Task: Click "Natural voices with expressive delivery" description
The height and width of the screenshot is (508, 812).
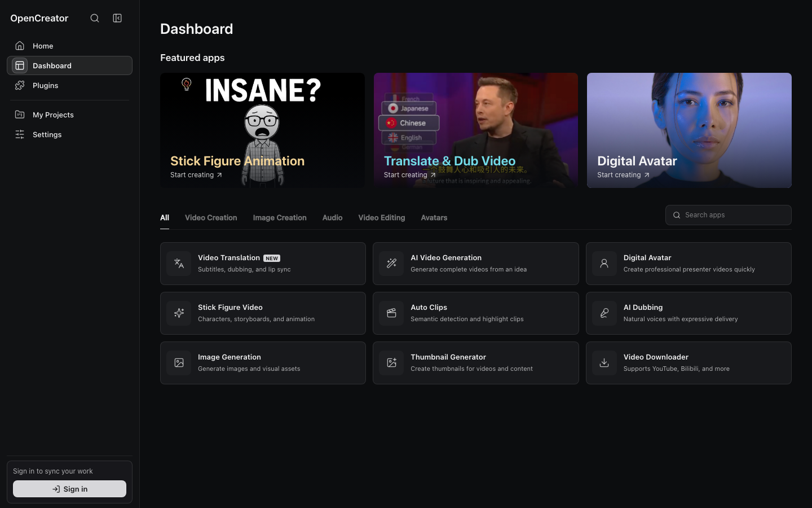Action: [681, 319]
